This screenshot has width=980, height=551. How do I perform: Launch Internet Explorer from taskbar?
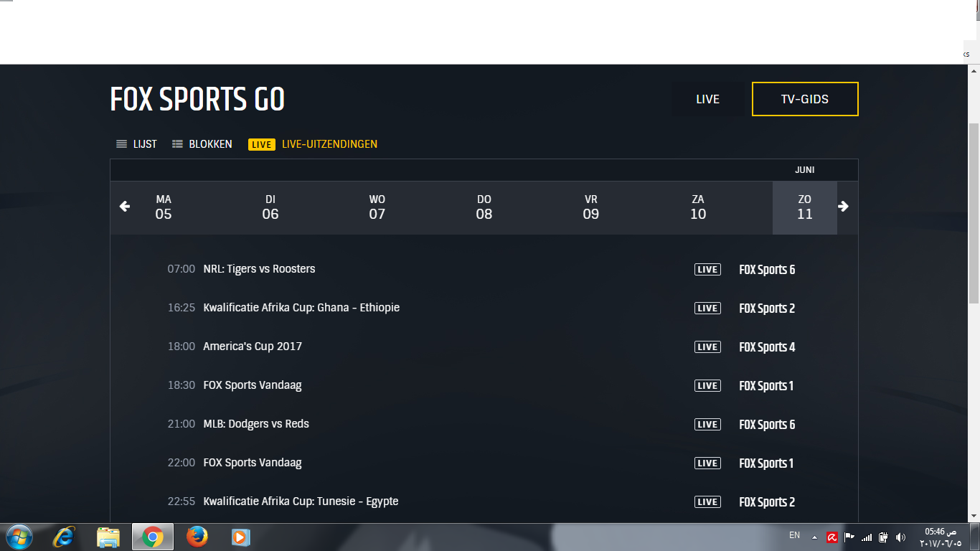pyautogui.click(x=64, y=537)
